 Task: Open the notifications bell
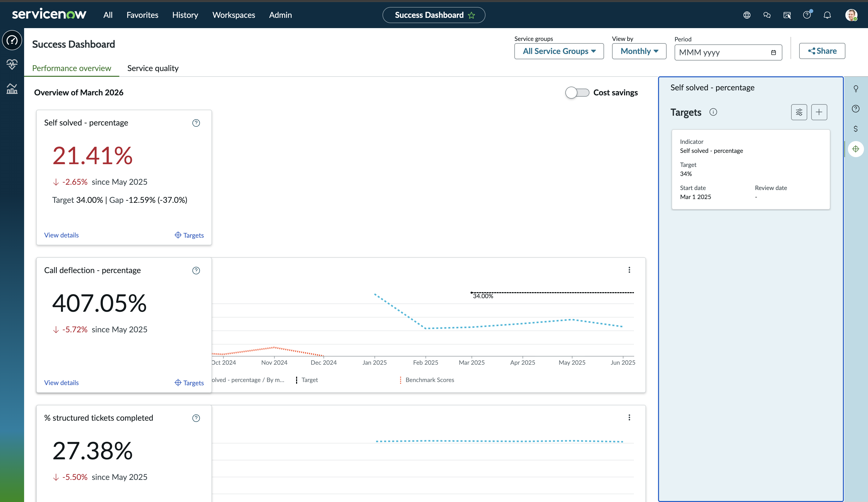tap(827, 15)
